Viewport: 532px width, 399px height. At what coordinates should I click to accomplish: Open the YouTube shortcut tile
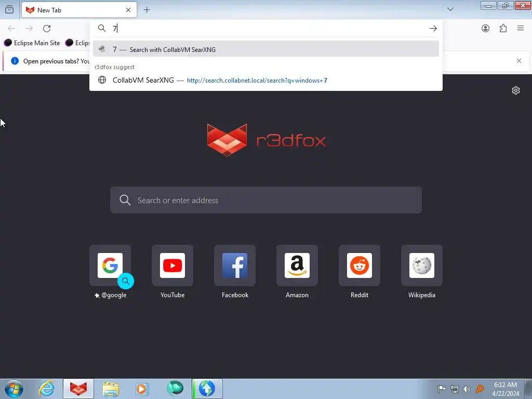click(x=172, y=265)
